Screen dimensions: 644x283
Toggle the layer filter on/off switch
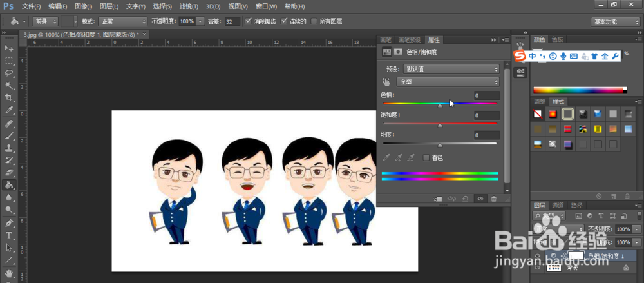pos(639,215)
